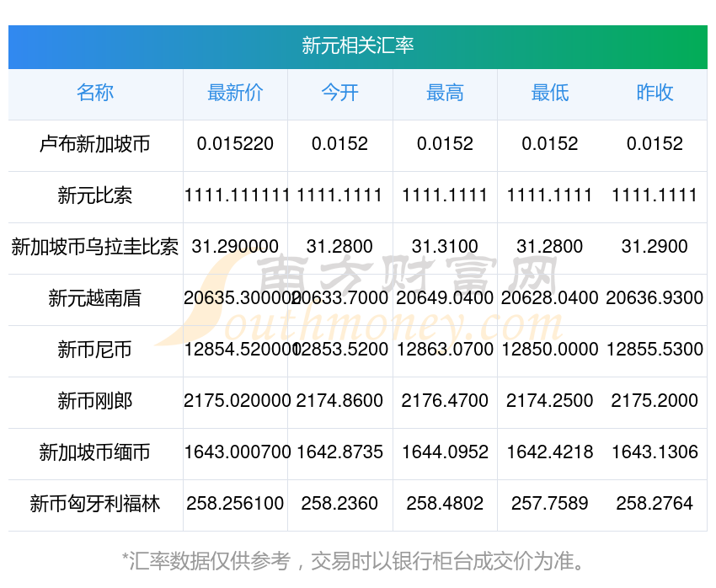Screen dimensions: 716x588
Task: Click low value 257.7589
Action: (550, 504)
